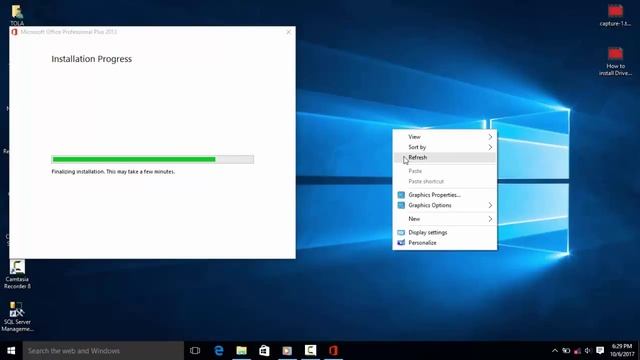Choose Refresh from the context menu
640x360 pixels.
444,158
